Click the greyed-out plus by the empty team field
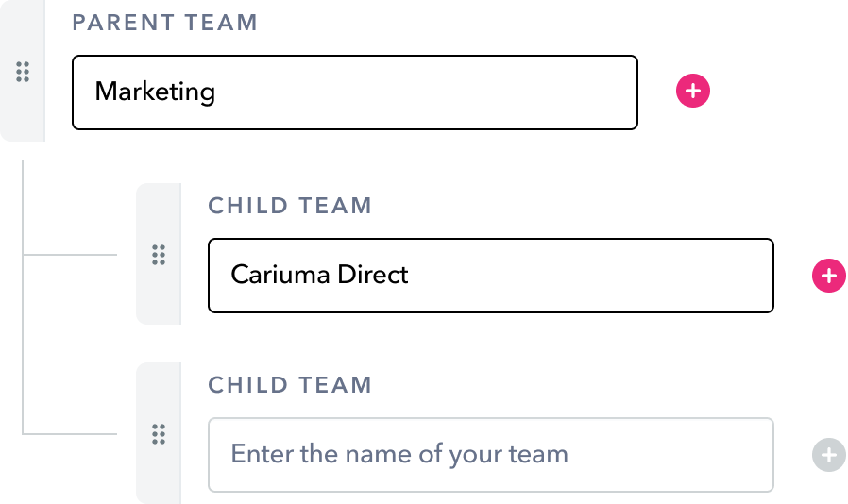 tap(828, 455)
